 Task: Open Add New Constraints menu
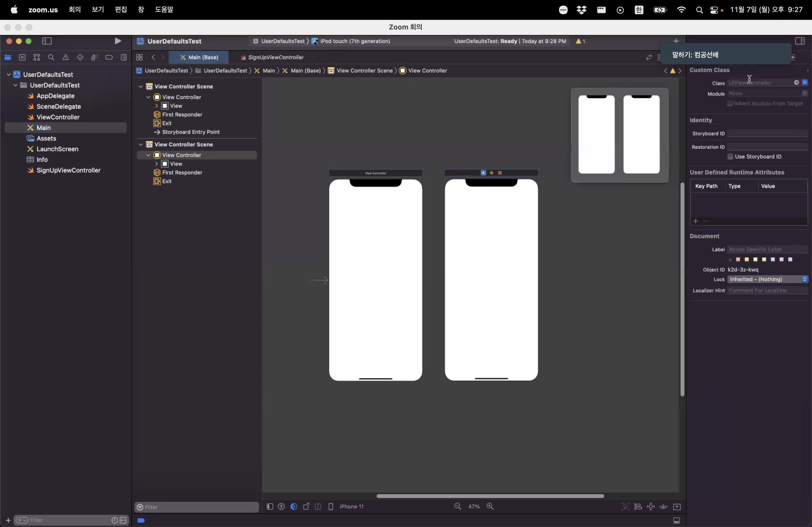click(x=651, y=507)
